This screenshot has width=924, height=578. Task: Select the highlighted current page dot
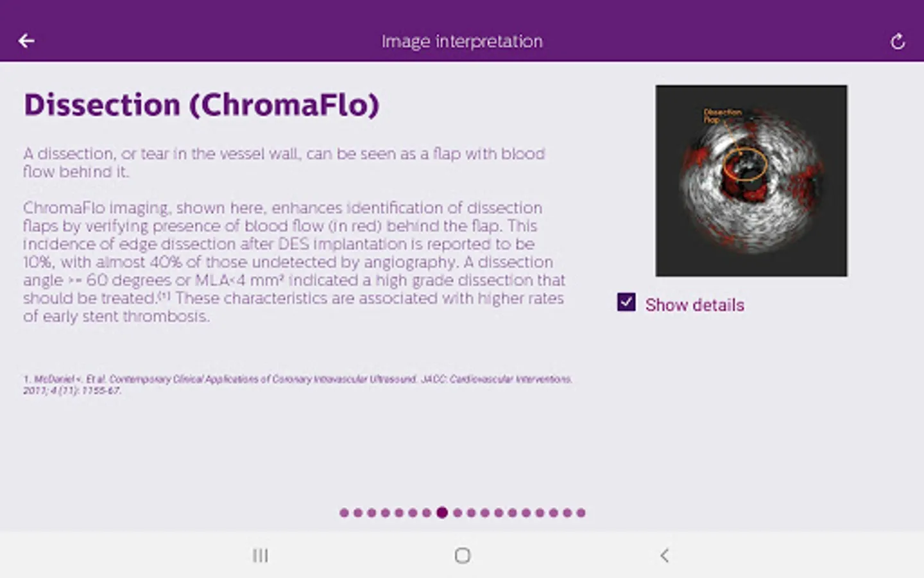click(442, 512)
